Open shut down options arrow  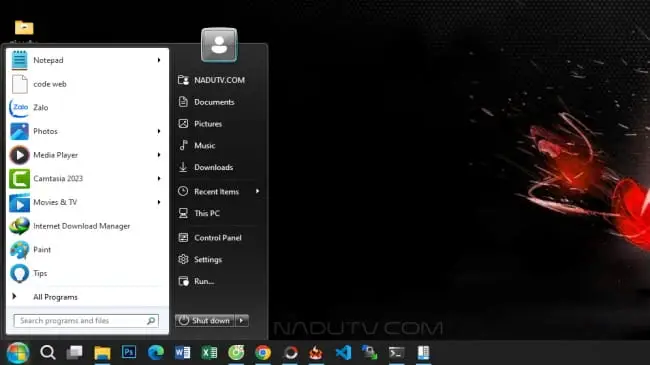coord(242,321)
